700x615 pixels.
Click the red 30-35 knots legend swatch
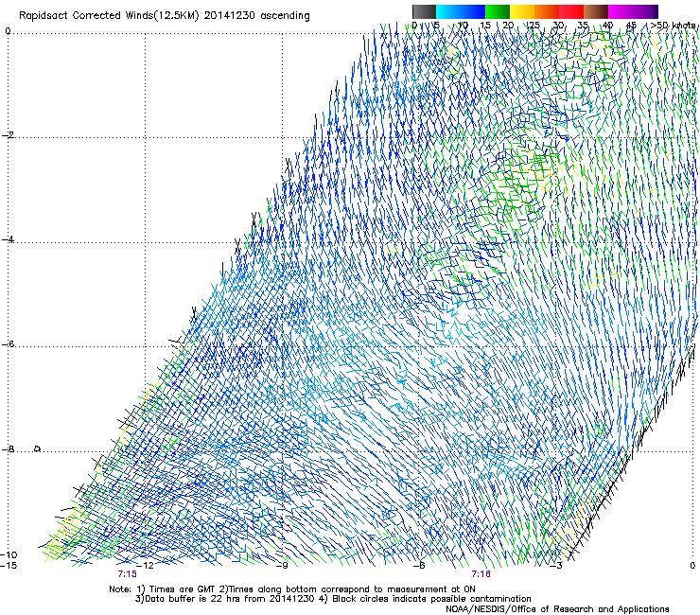571,11
